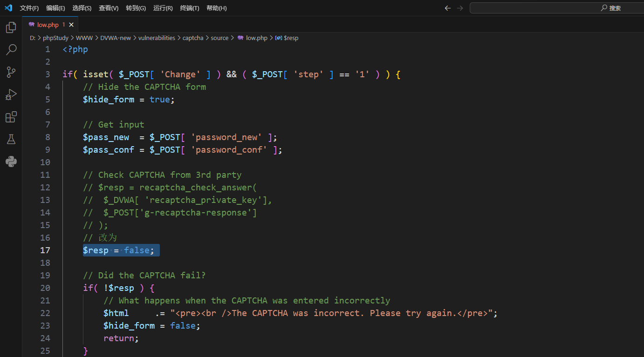Click line number 17 in gutter
The image size is (644, 357).
click(45, 250)
